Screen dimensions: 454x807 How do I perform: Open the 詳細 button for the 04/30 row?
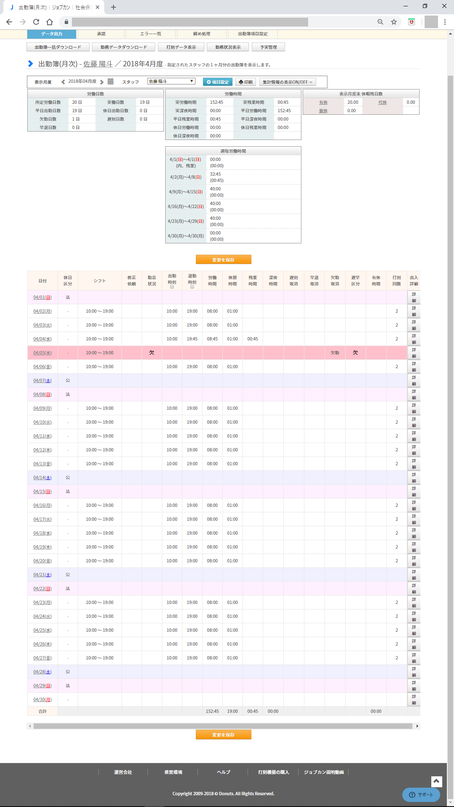pyautogui.click(x=413, y=699)
